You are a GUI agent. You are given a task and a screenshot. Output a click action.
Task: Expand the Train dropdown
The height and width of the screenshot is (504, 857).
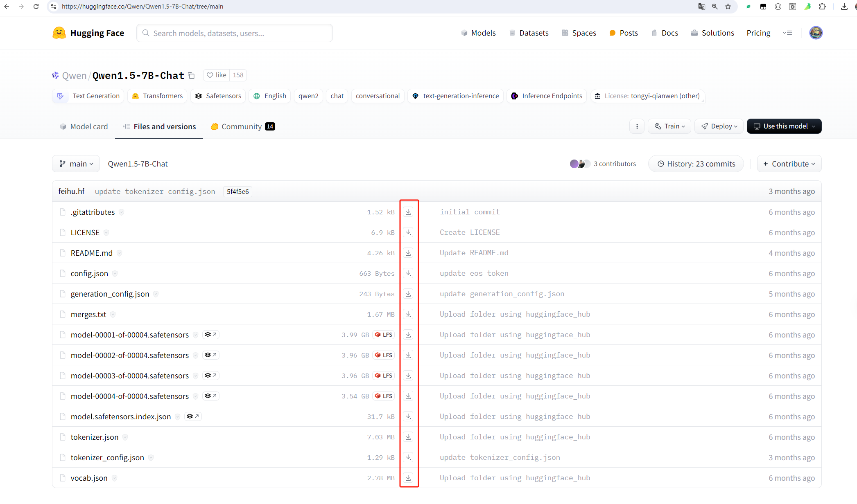(669, 126)
